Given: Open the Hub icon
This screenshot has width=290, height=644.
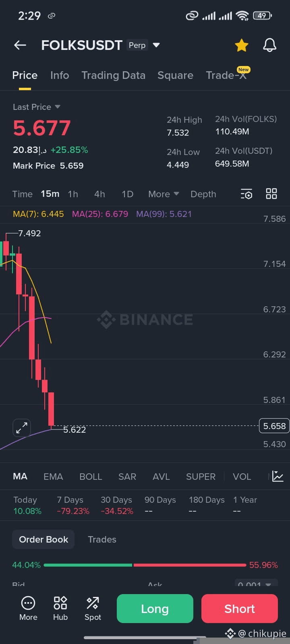Looking at the screenshot, I should [60, 609].
